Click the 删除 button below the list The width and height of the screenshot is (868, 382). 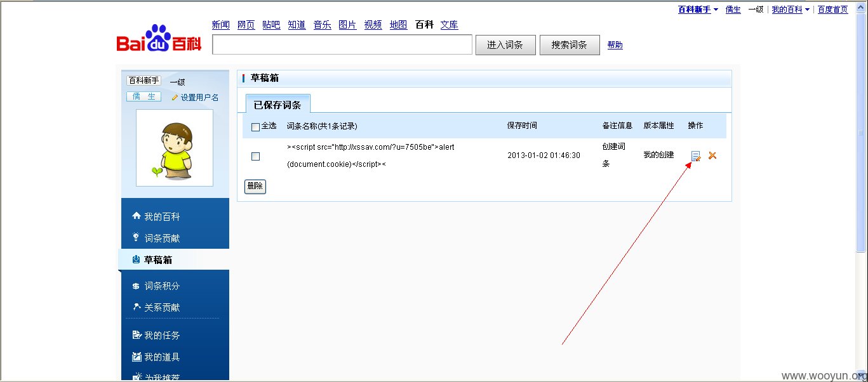(x=255, y=187)
